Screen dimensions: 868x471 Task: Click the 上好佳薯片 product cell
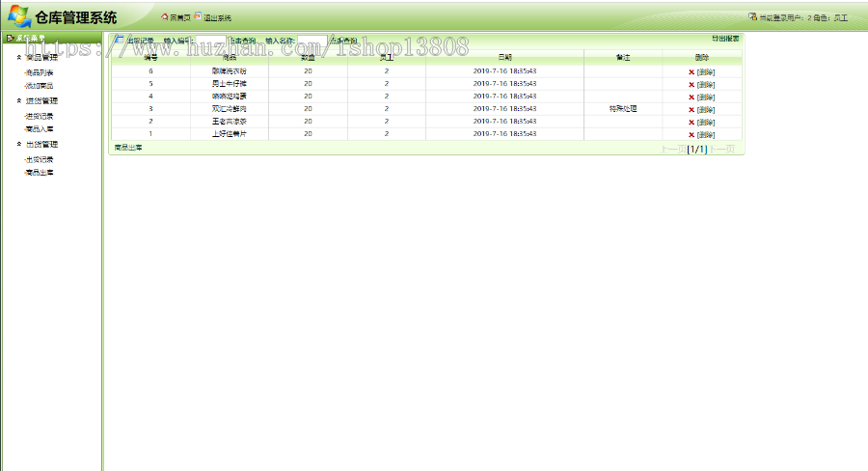pyautogui.click(x=230, y=134)
